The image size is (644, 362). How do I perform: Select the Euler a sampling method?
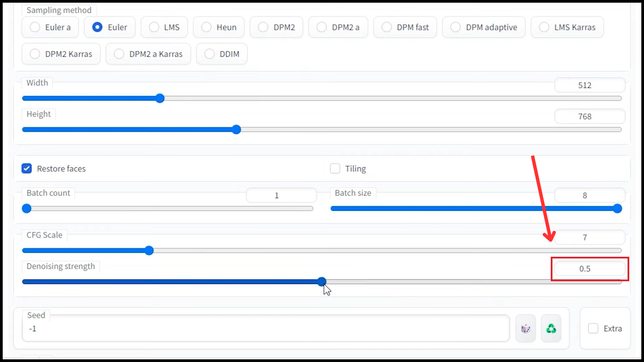(x=35, y=27)
